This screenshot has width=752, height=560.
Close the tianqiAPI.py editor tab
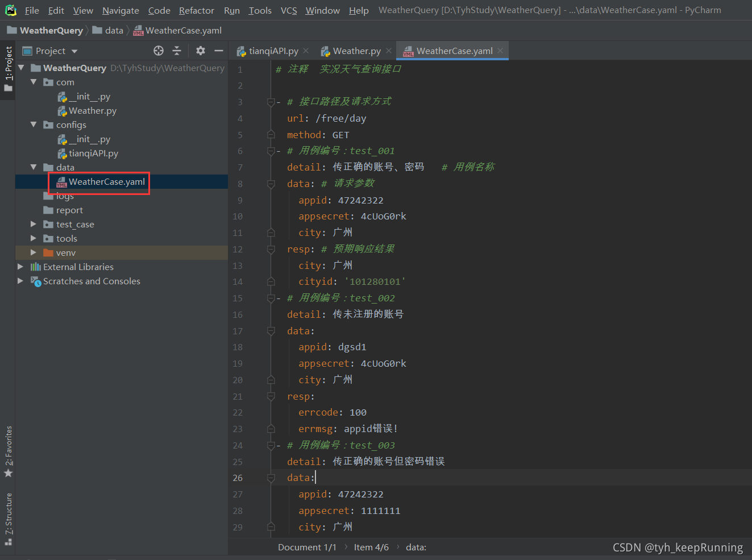(x=306, y=51)
